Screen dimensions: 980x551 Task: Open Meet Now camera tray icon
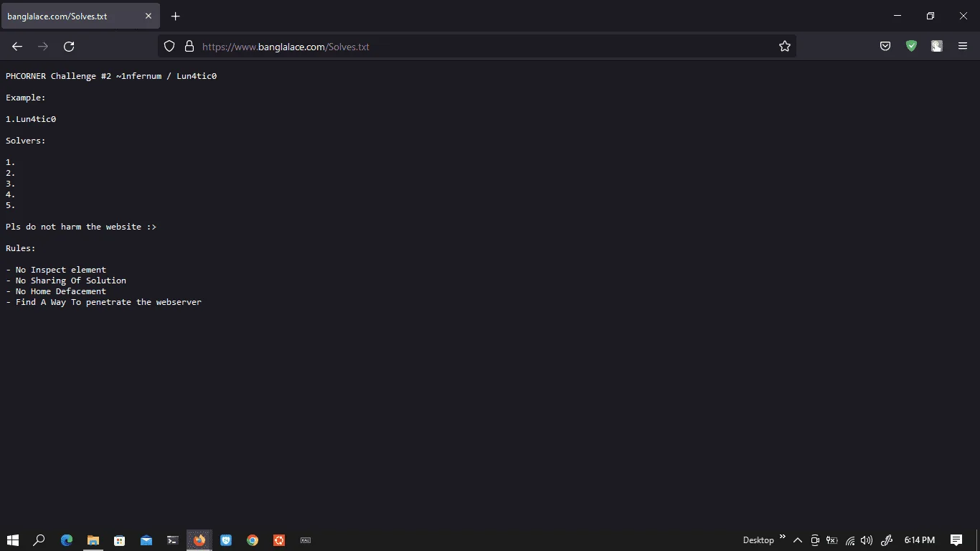pyautogui.click(x=815, y=540)
